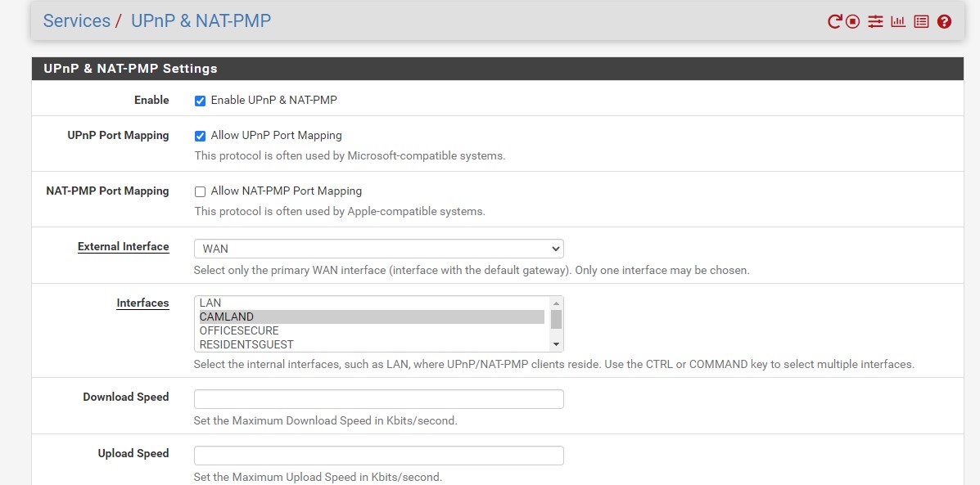Click the UPnP & NAT-PMP breadcrumb link
This screenshot has height=485, width=980.
(201, 20)
